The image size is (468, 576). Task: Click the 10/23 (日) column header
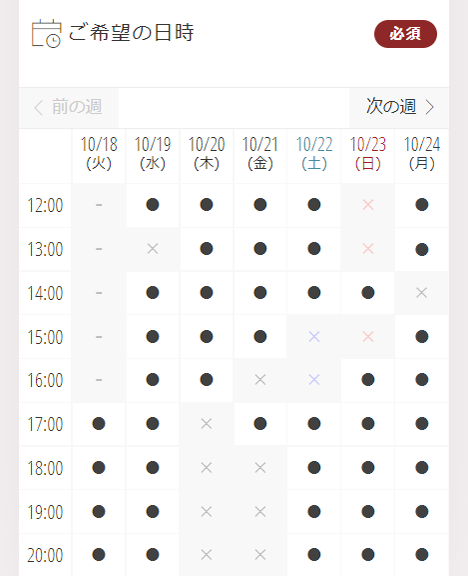[x=368, y=154]
